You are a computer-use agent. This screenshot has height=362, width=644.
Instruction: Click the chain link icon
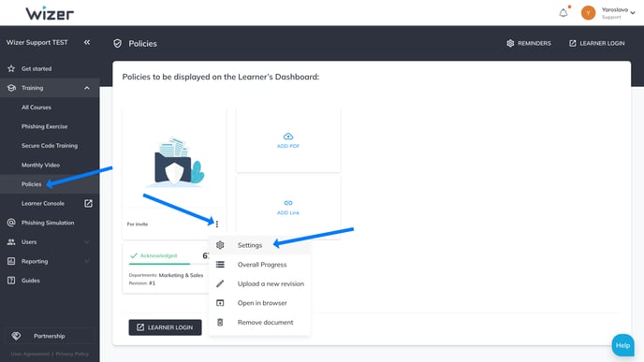point(288,203)
